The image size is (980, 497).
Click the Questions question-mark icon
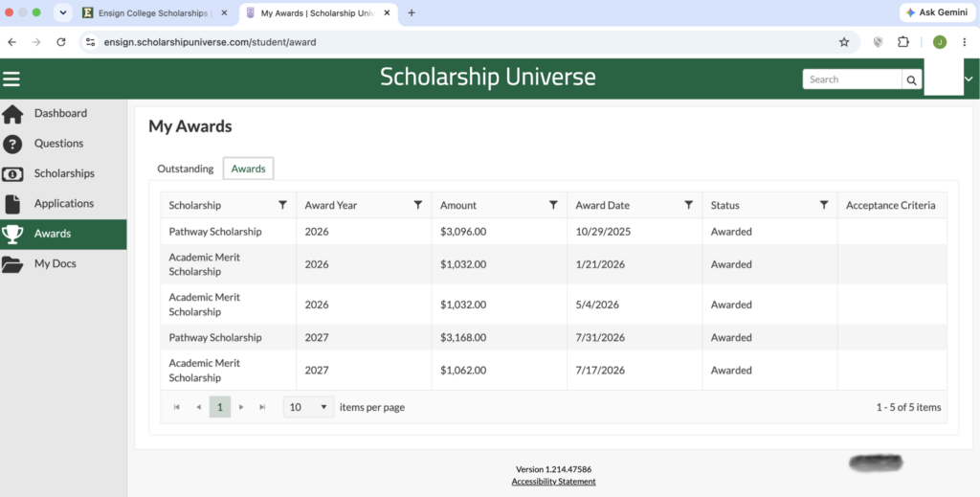pyautogui.click(x=12, y=144)
